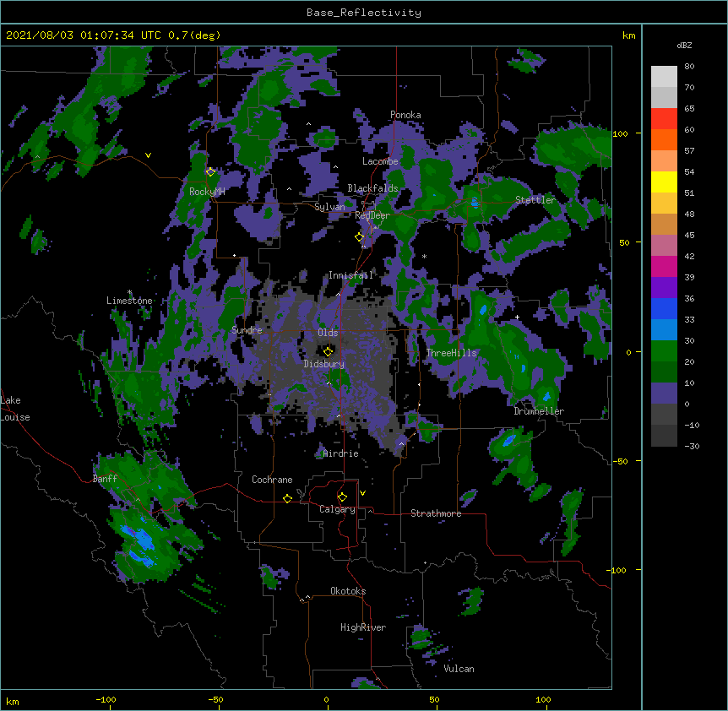728x711 pixels.
Task: Select the Innisfail label
Action: coord(350,275)
